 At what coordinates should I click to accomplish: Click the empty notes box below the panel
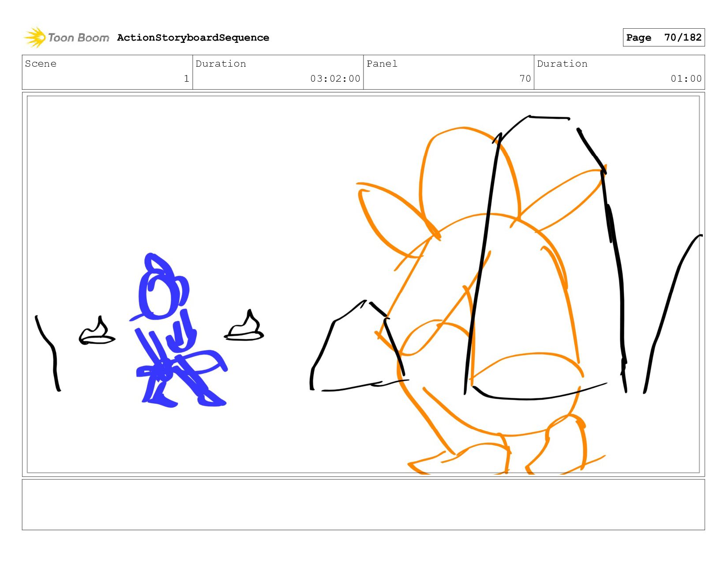[363, 505]
